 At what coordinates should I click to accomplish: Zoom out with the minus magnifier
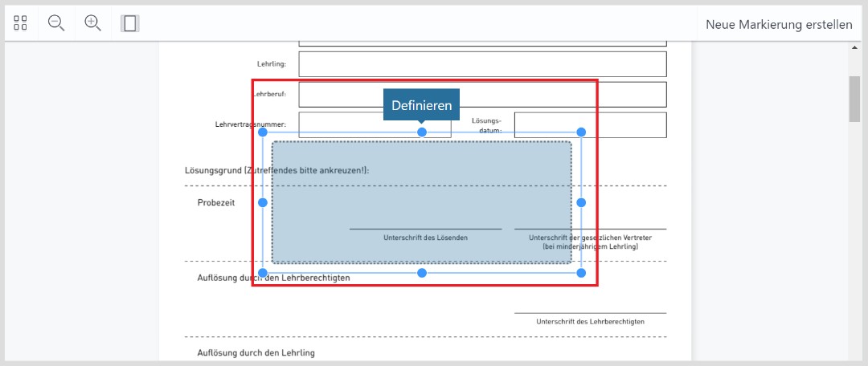[x=56, y=23]
